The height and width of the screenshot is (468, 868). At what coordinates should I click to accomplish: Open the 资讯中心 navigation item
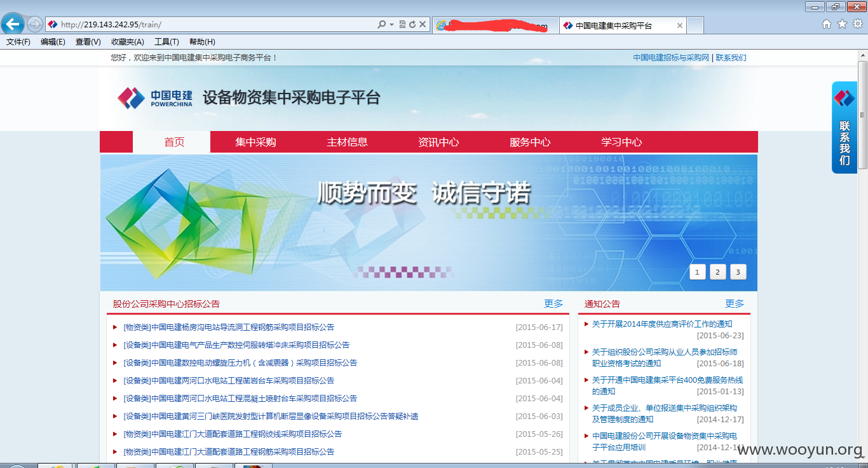438,142
